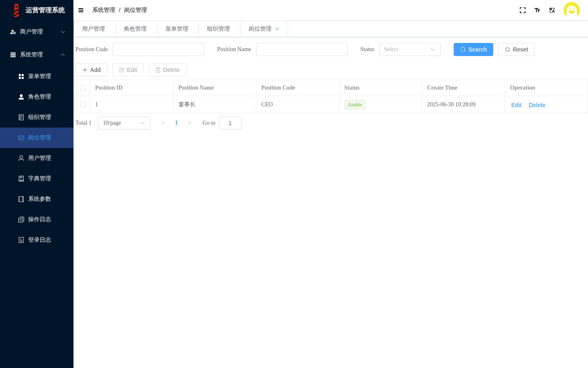Expand the 商户管理 sidebar menu

coord(37,32)
